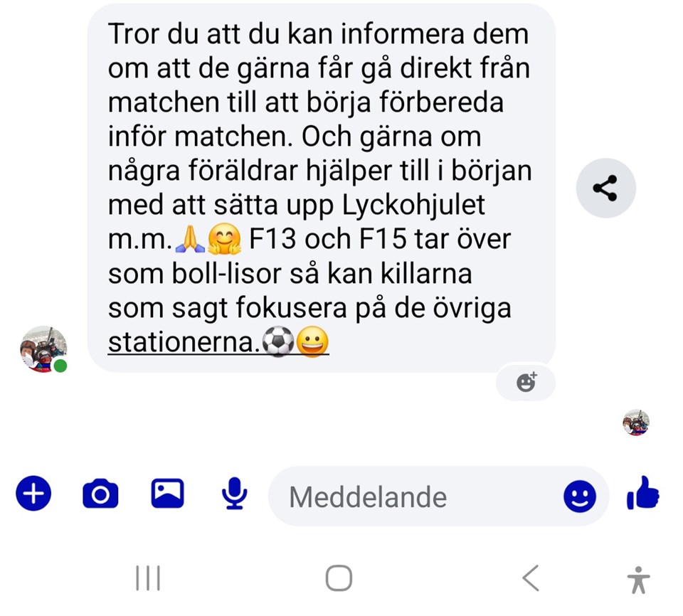Image resolution: width=683 pixels, height=616 pixels.
Task: Launch the camera from message bar
Action: (100, 494)
